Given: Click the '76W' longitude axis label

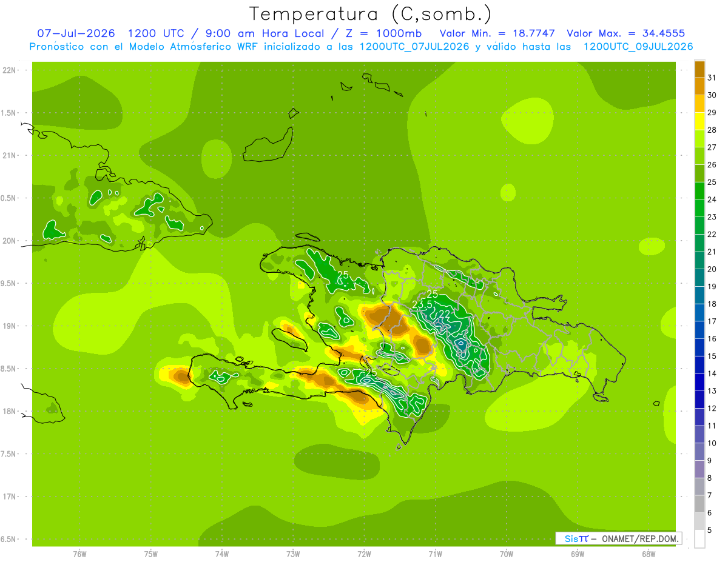Looking at the screenshot, I should pyautogui.click(x=79, y=554).
